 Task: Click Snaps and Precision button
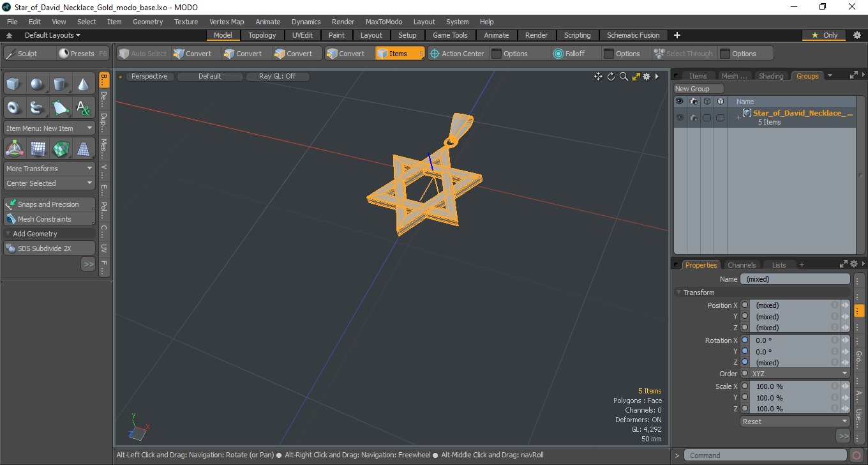tap(49, 204)
